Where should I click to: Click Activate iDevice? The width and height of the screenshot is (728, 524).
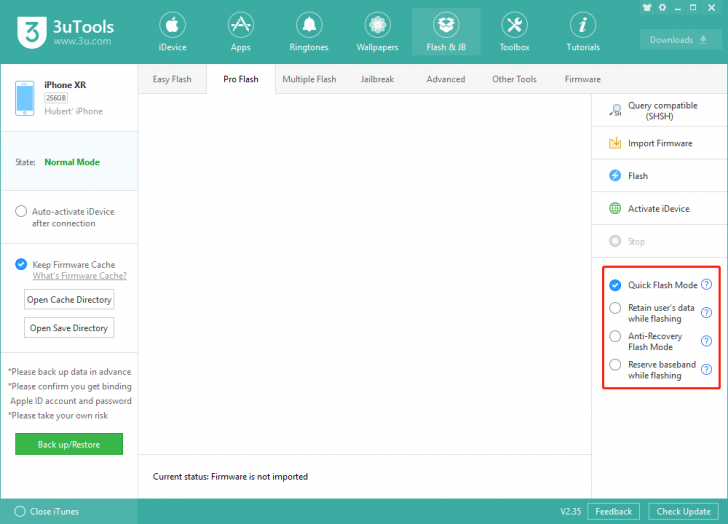tap(659, 209)
